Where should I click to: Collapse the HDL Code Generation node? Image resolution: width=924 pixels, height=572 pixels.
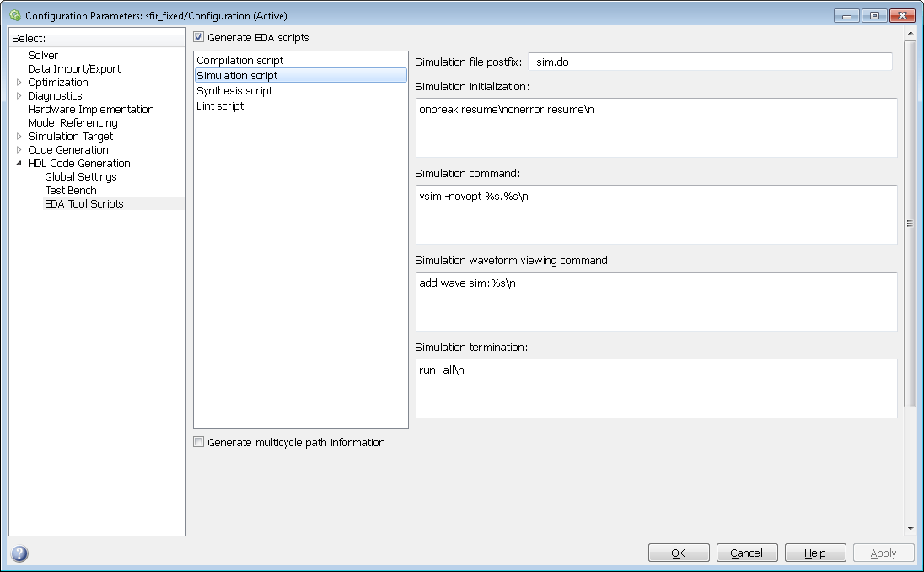pos(19,164)
